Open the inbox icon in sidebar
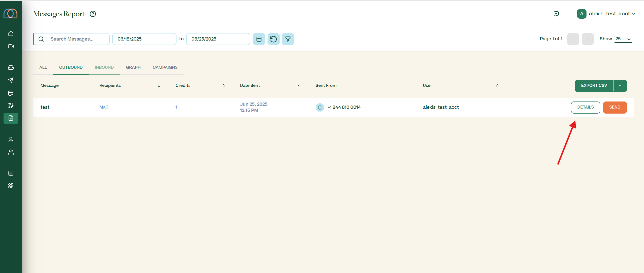The image size is (644, 273). (x=11, y=67)
